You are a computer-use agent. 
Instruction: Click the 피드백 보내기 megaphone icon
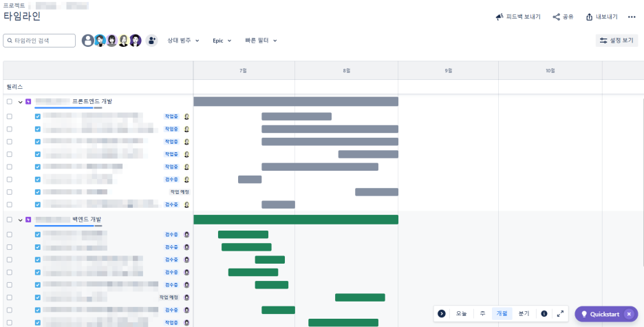click(x=500, y=17)
